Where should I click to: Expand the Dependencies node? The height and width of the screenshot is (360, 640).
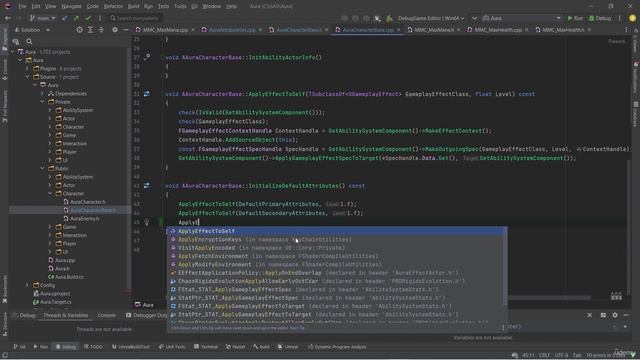coord(42,93)
